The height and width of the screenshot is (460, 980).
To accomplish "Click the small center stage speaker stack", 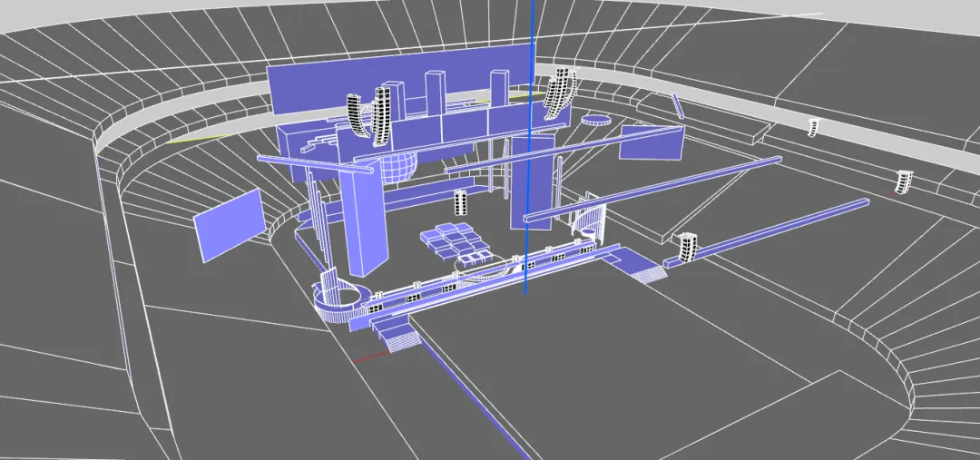I will coord(460,201).
